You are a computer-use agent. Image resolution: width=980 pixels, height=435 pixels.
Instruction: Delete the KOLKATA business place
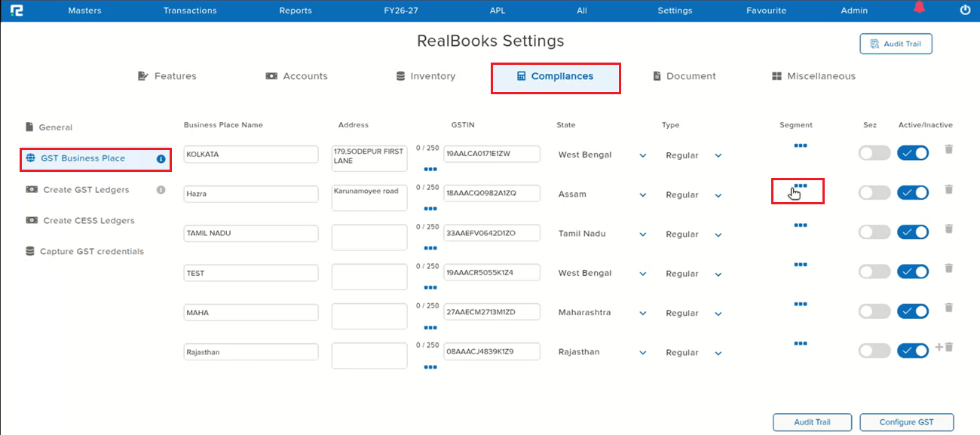[x=949, y=149]
